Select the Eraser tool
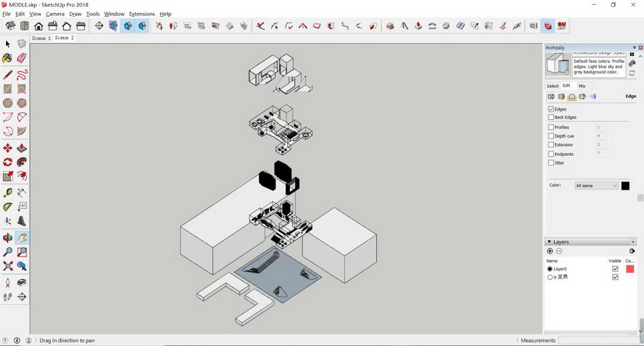The image size is (644, 346). click(22, 58)
